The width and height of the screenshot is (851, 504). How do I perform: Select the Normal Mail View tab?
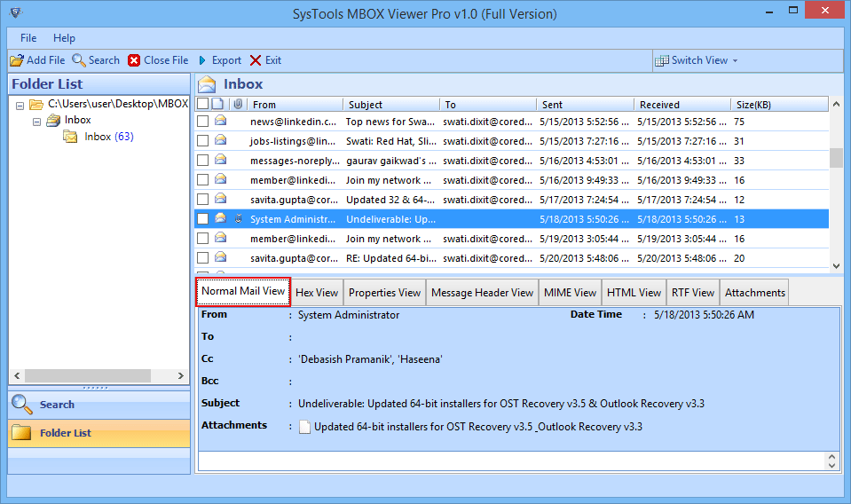click(243, 291)
